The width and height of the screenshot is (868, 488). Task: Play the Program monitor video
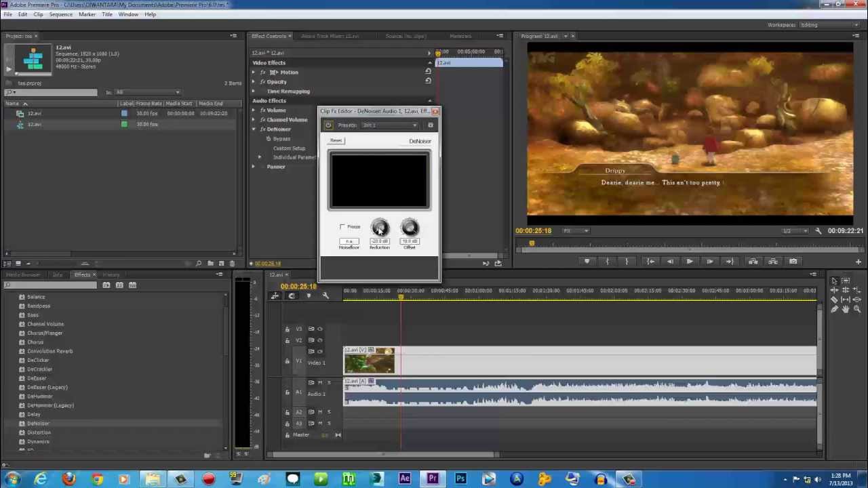tap(690, 261)
